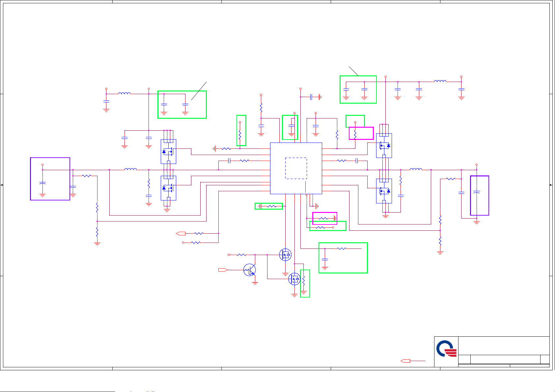Click the inductor at the upper-left supply rail
555x392 pixels.
(x=125, y=93)
